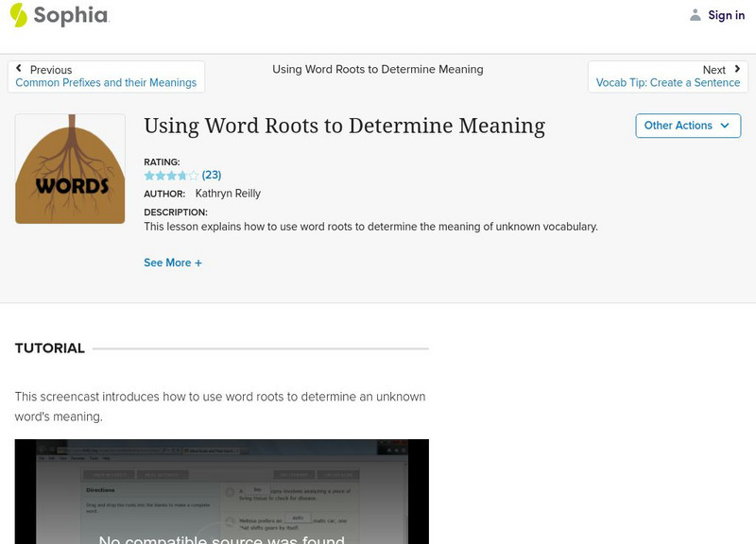
Task: Open the Other Actions dropdown
Action: pyautogui.click(x=688, y=126)
